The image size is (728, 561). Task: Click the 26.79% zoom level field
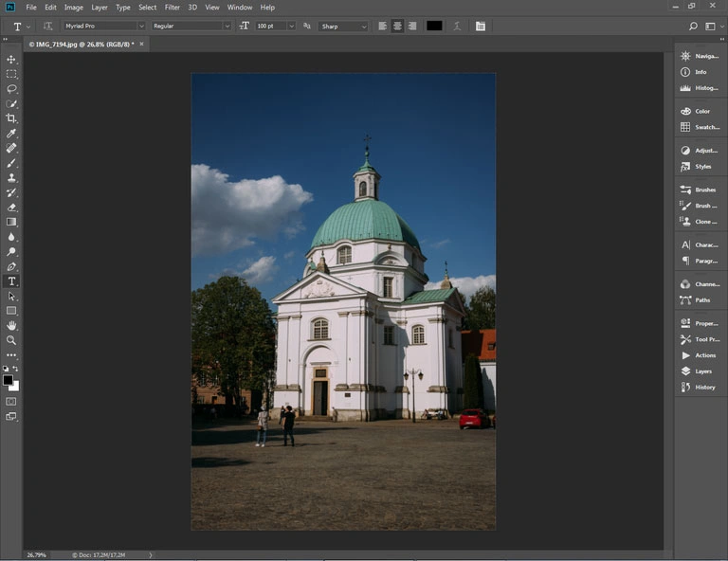pyautogui.click(x=37, y=554)
